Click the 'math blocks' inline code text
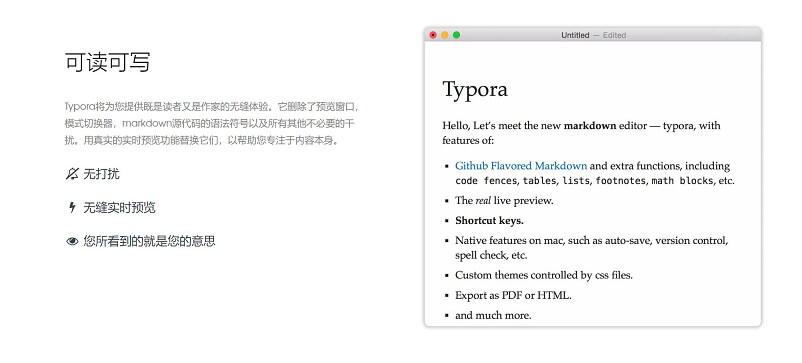Viewport: 802px width, 363px height. pyautogui.click(x=682, y=181)
